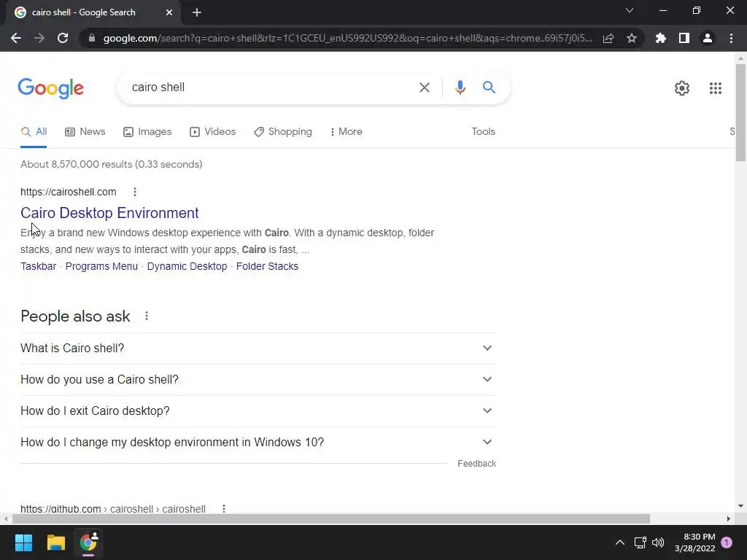The width and height of the screenshot is (747, 560).
Task: Open Google quick settings gear
Action: (x=682, y=88)
